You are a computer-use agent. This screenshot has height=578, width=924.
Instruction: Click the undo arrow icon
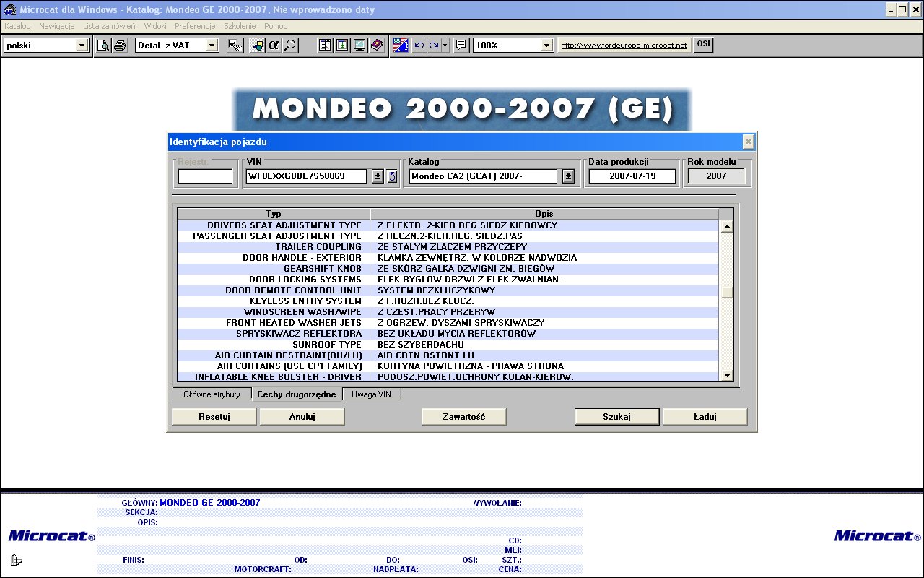coord(419,46)
